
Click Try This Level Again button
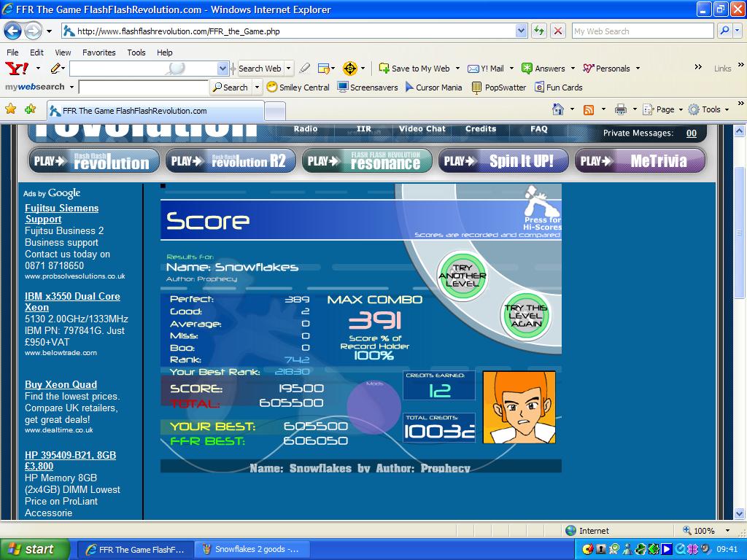(526, 316)
